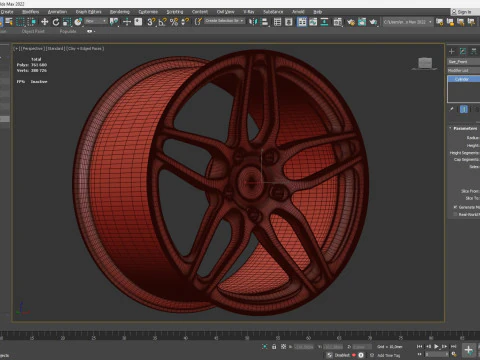The width and height of the screenshot is (480, 360).
Task: Toggle Percent Snap
Action: 174,22
